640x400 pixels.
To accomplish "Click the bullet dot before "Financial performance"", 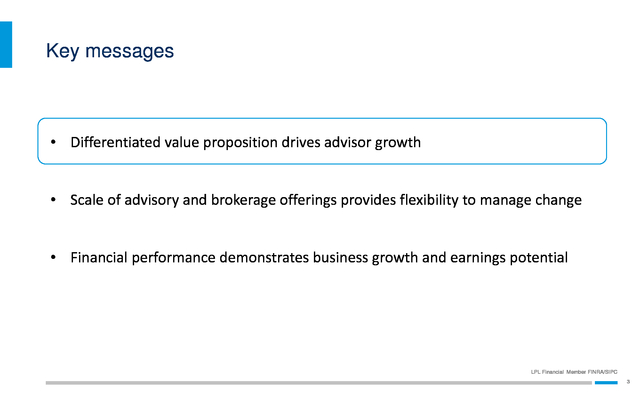I will (x=53, y=257).
